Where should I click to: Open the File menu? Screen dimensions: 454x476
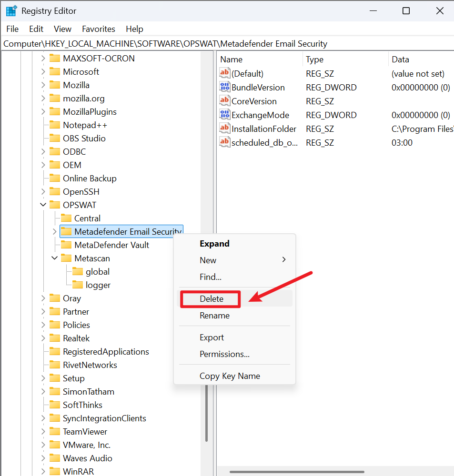pyautogui.click(x=12, y=29)
